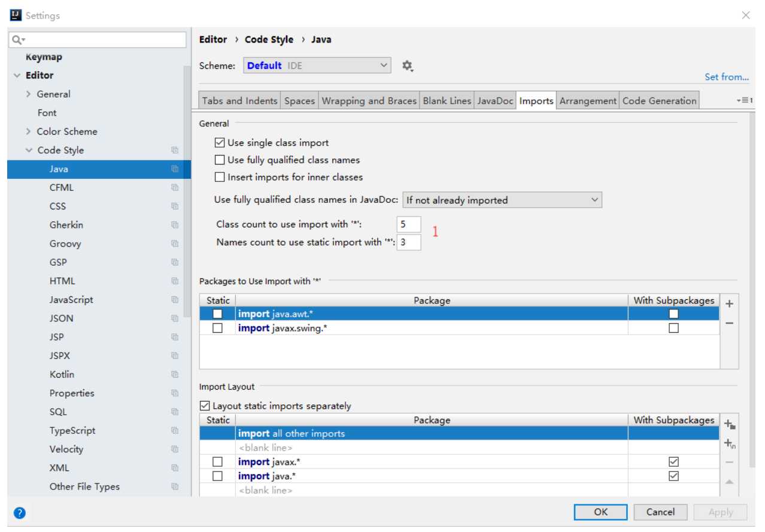Remove selected package with the minus icon
Screen dimensions: 765x532
[729, 323]
